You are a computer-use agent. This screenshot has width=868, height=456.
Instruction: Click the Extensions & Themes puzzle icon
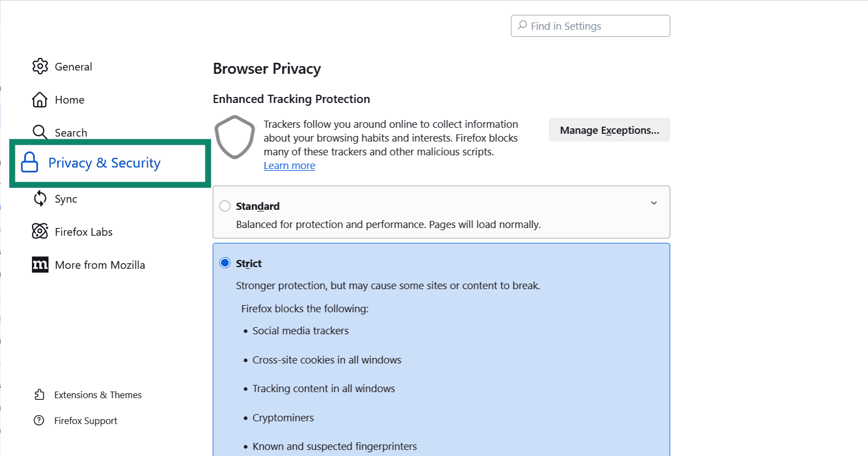[x=39, y=394]
